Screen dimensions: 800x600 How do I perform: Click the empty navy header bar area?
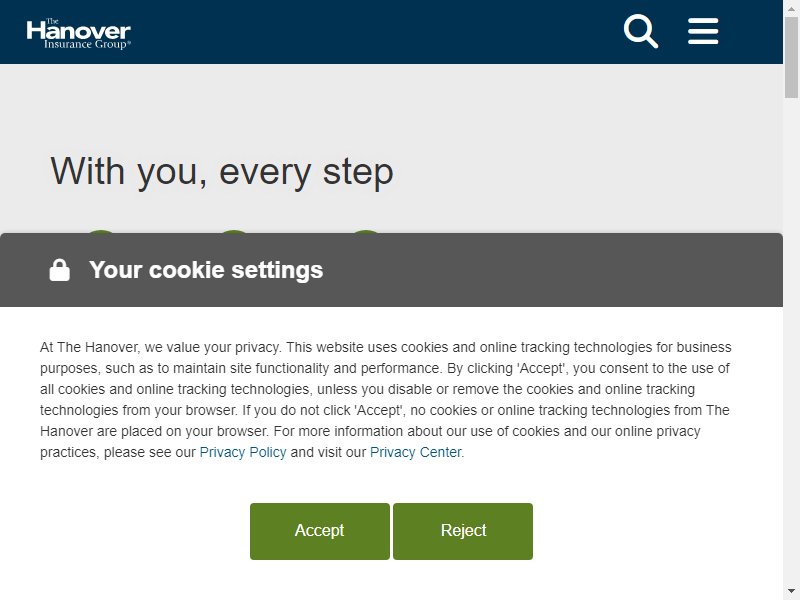click(378, 32)
